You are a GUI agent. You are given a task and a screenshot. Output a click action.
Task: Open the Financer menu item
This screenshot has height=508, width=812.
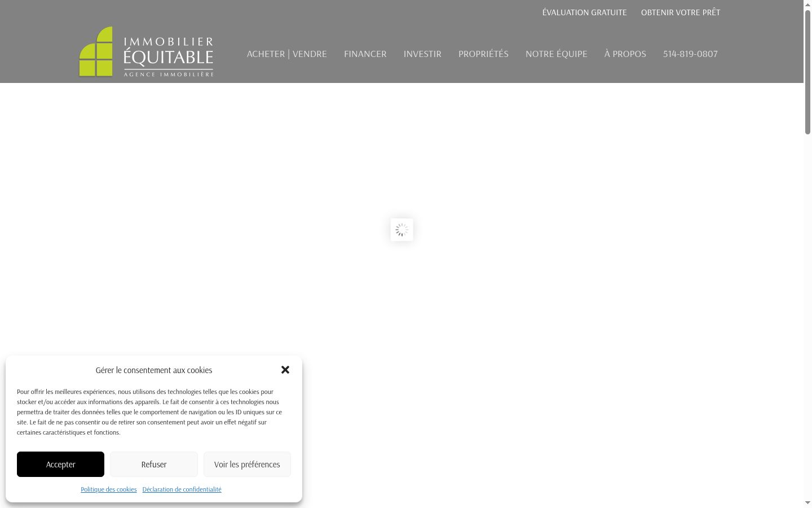click(365, 54)
